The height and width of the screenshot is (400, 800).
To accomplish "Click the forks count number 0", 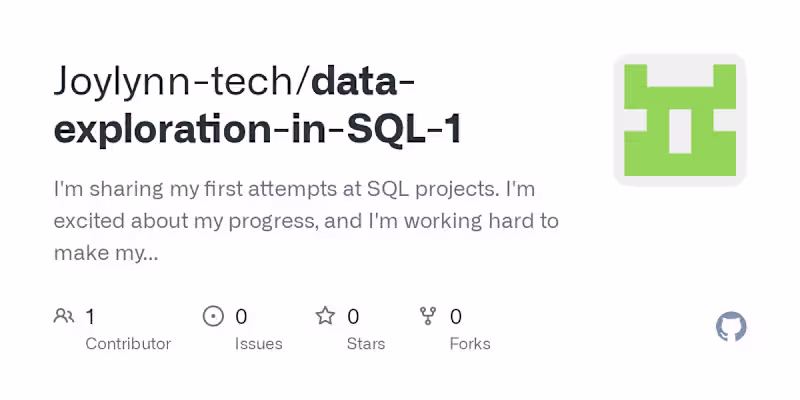I will [456, 317].
